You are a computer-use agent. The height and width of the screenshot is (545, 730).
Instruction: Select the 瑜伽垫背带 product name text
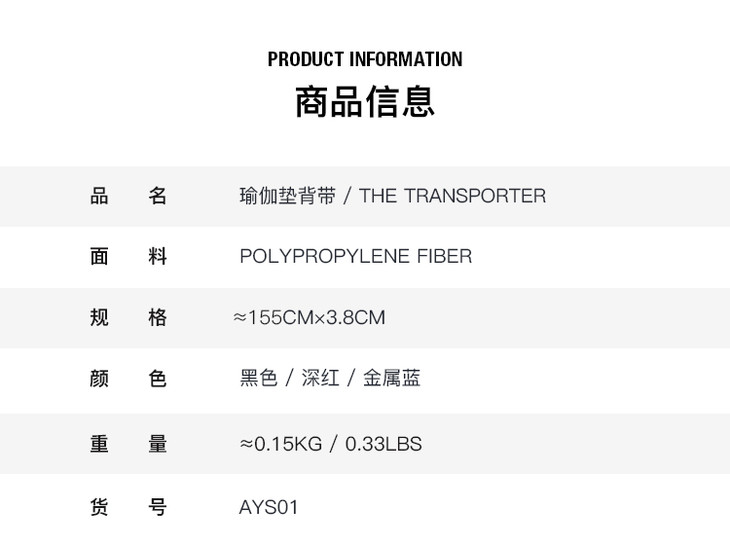[287, 196]
